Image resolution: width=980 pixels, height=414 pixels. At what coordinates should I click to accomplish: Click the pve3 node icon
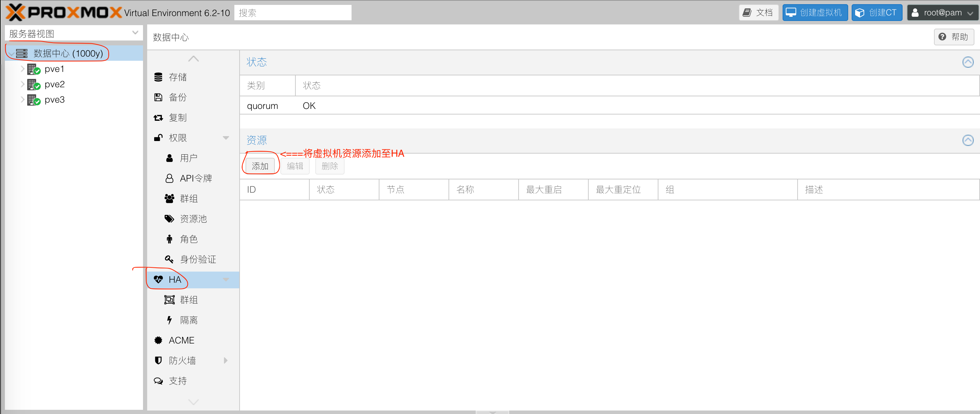tap(34, 100)
